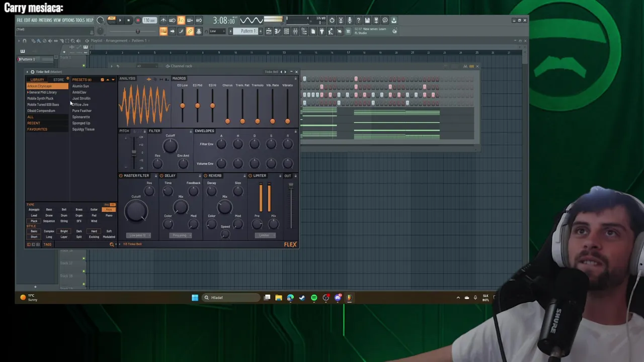
Task: Open the shopping cart icon in toolbar
Action: (347, 31)
